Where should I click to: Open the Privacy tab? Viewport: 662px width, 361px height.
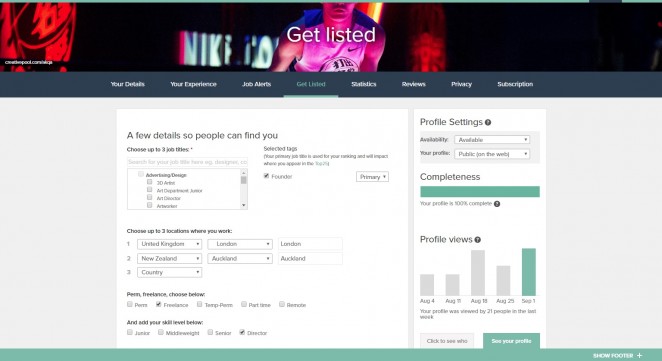click(x=461, y=84)
